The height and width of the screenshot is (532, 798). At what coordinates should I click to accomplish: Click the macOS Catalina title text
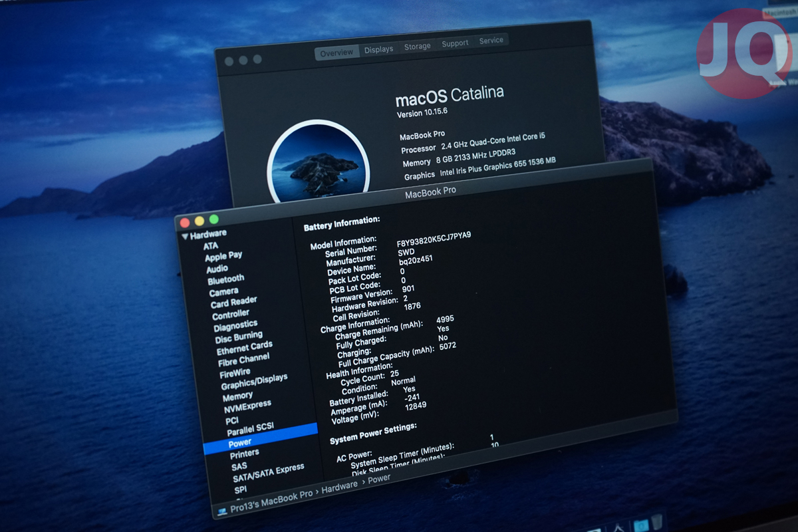click(450, 96)
